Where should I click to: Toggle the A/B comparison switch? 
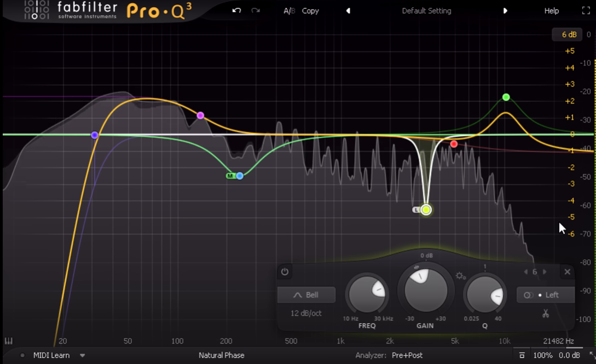(290, 11)
